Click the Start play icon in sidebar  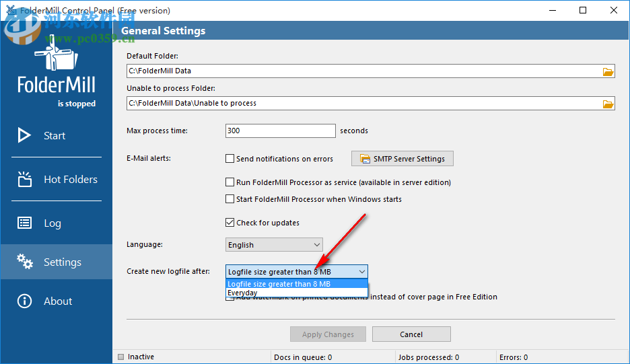click(24, 135)
